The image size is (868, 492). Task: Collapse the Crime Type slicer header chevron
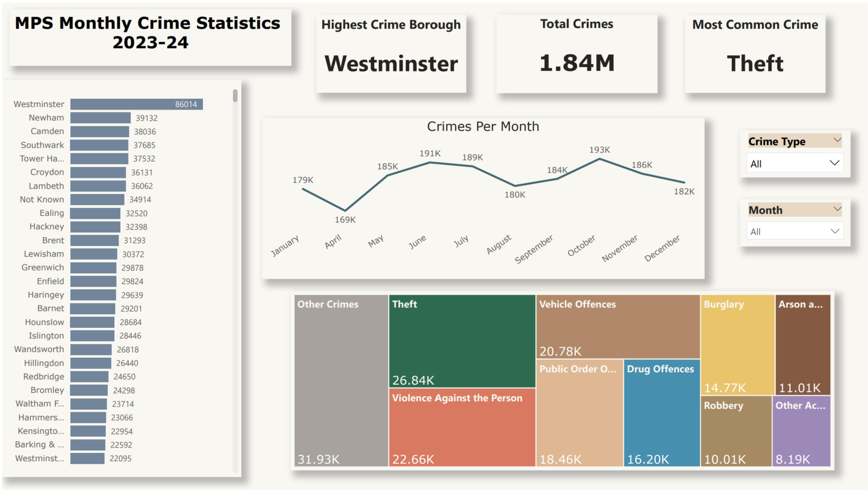[837, 140]
